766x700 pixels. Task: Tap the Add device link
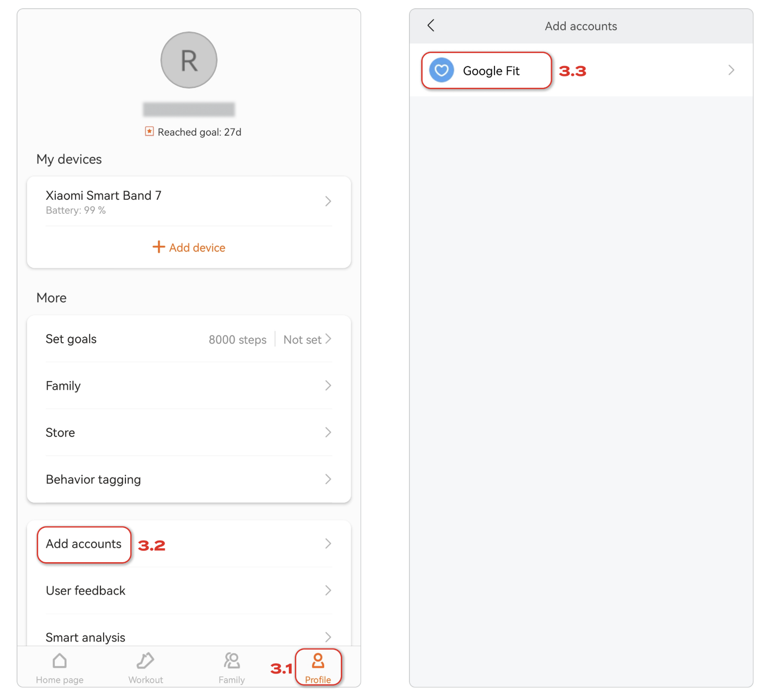click(197, 248)
